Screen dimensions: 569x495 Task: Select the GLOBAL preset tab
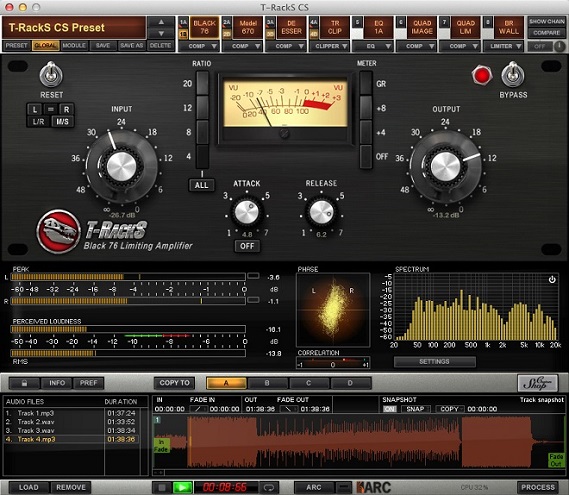pyautogui.click(x=46, y=45)
